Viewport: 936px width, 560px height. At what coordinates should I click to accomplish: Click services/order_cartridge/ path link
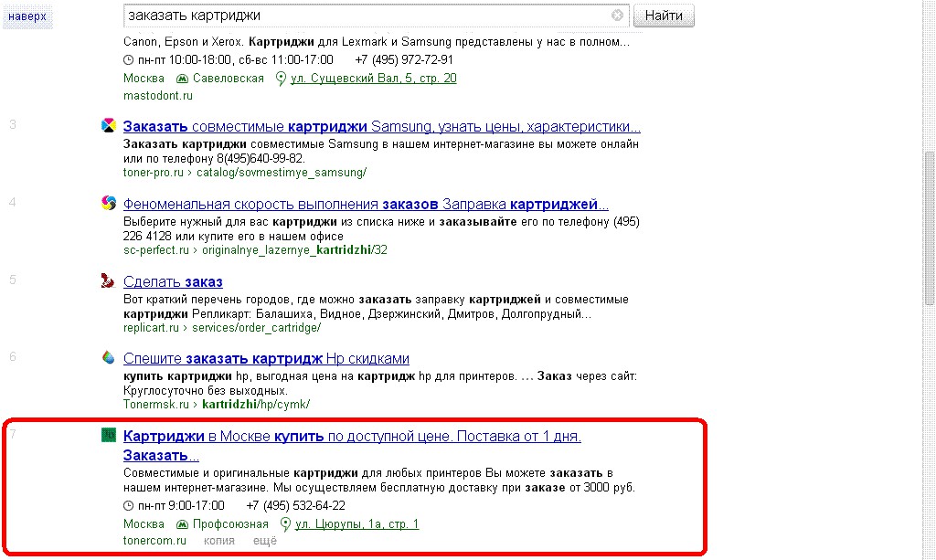[256, 327]
